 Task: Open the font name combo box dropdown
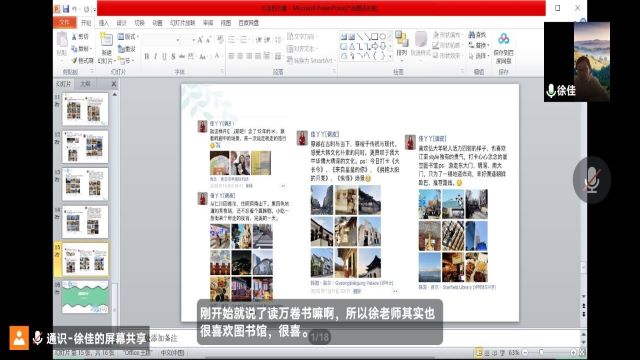[x=178, y=40]
